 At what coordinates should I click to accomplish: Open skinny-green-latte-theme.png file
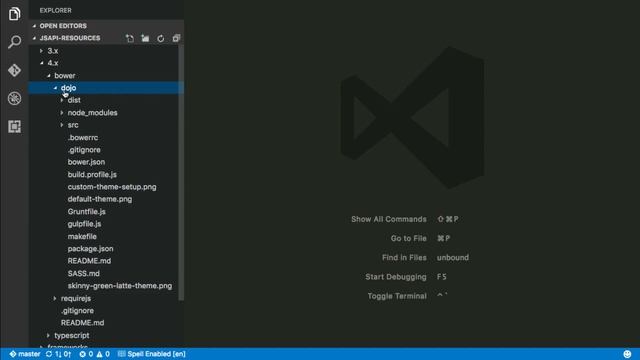pos(120,286)
